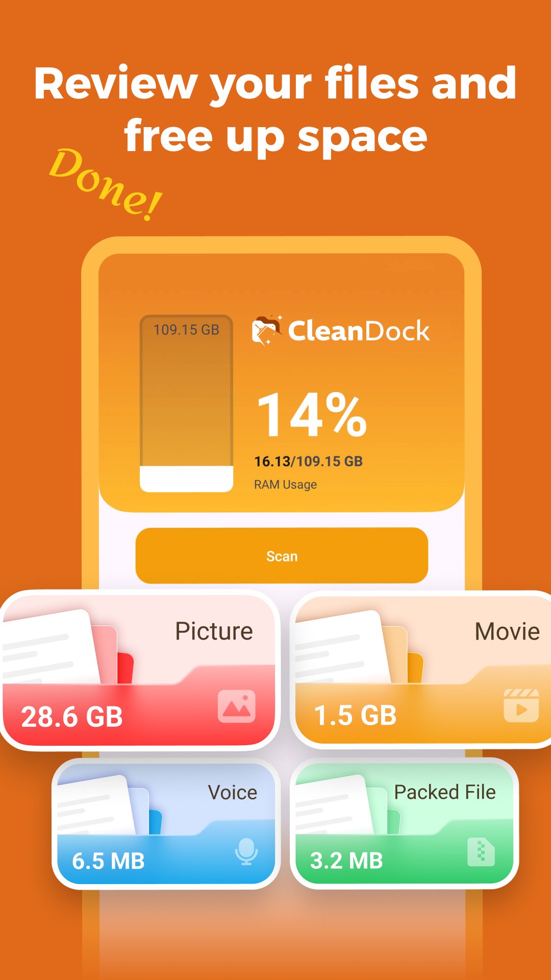Click the RAM Usage label
The width and height of the screenshot is (551, 980).
point(285,484)
